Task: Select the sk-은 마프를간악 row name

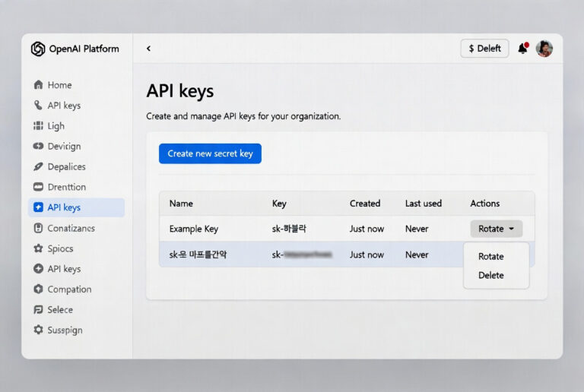Action: pos(198,254)
